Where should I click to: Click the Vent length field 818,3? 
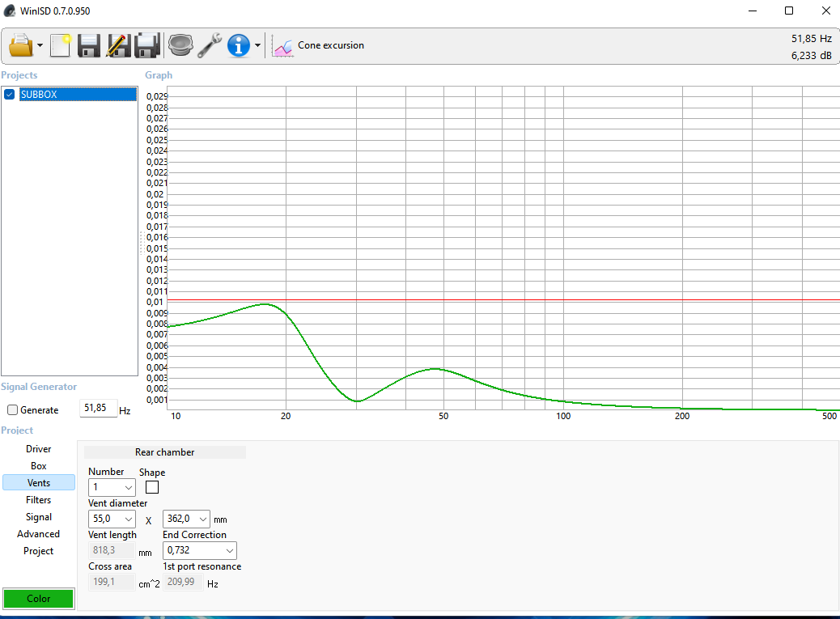(x=112, y=550)
